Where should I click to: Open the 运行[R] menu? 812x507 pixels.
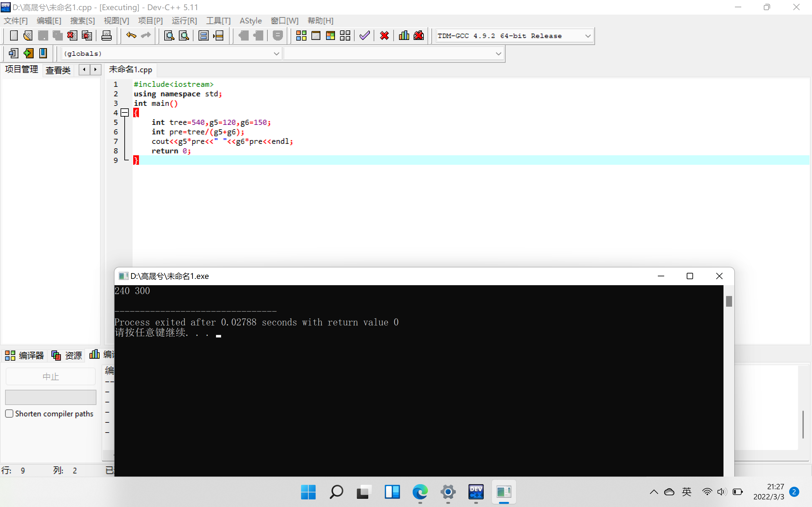click(x=184, y=21)
